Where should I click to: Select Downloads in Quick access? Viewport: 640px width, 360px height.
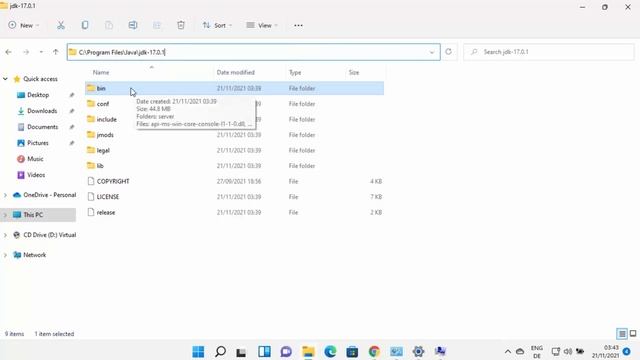pos(42,111)
